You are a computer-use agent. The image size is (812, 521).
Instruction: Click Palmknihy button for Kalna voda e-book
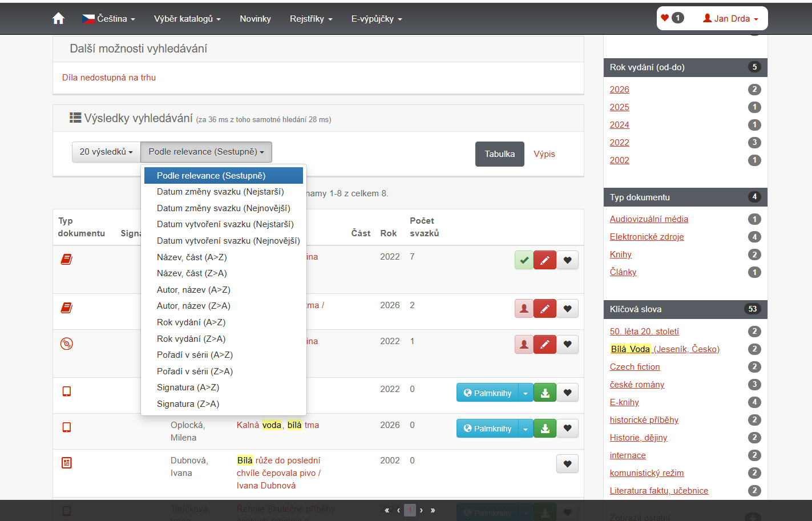point(487,429)
